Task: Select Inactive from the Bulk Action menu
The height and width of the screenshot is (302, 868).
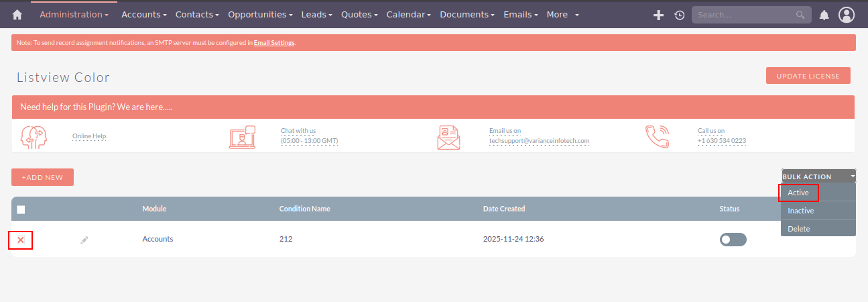Action: pos(801,211)
